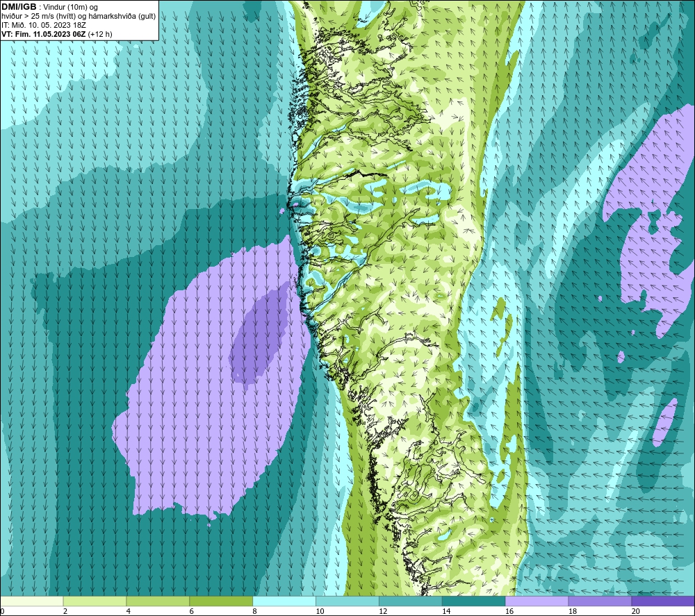The image size is (695, 616).
Task: Click the "DMI/IGB : Vindur (10m) og" title line
Action: (x=49, y=7)
